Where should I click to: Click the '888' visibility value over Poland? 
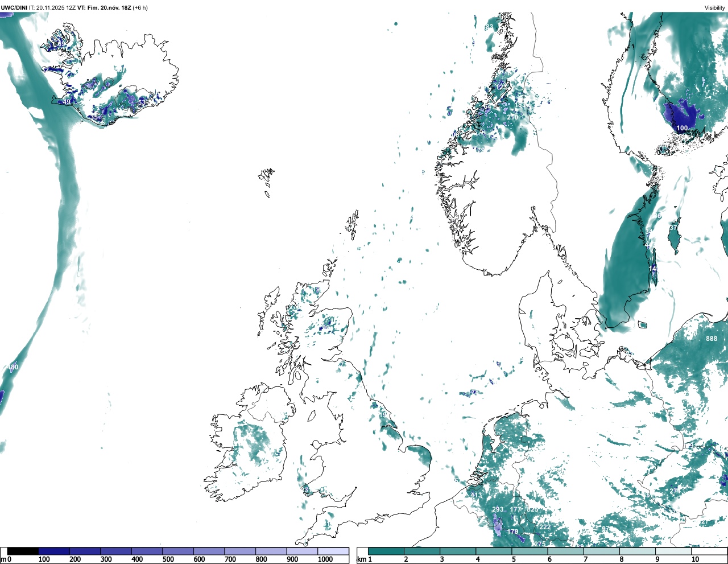(x=712, y=339)
